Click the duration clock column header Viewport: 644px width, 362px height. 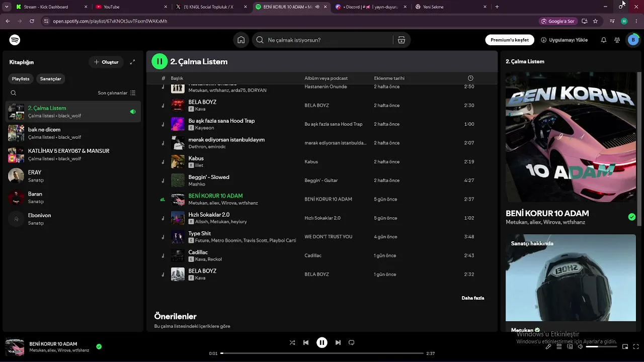470,78
